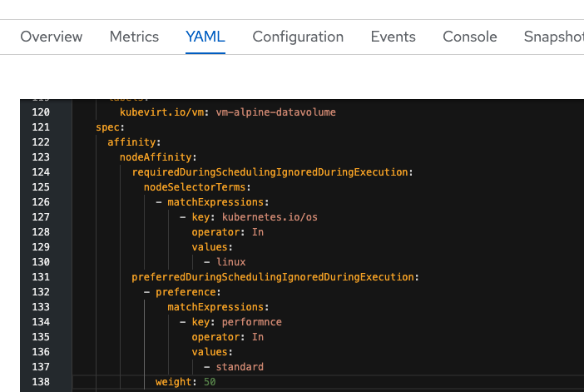Screen dimensions: 584x392
Task: Click the 'preferredDuringSchedulingIgnoredDuringExecution' key
Action: coord(273,276)
